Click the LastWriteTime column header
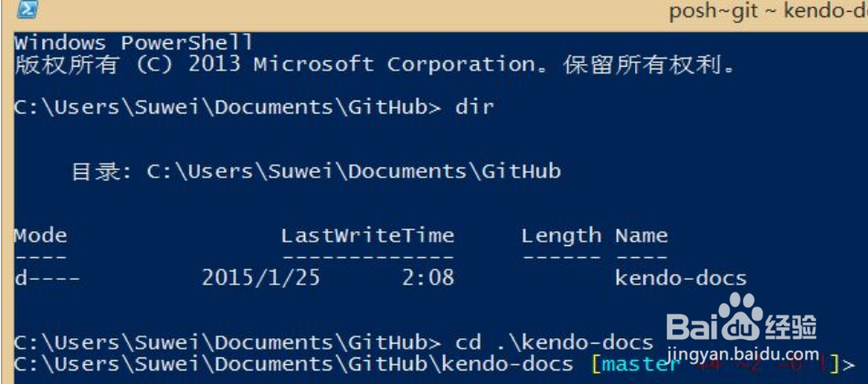The image size is (868, 384). (x=367, y=236)
